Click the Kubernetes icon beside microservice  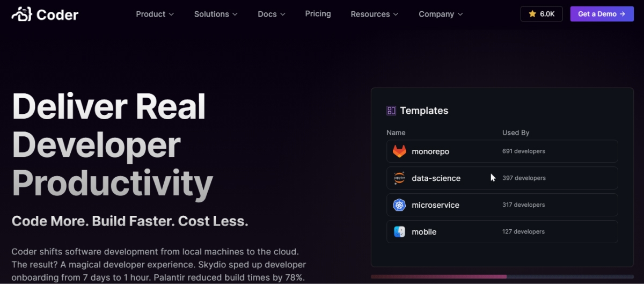tap(399, 205)
